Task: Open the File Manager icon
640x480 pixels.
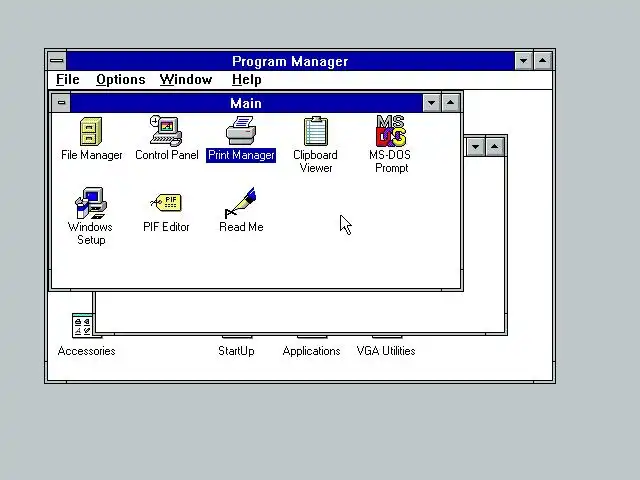Action: click(x=91, y=131)
